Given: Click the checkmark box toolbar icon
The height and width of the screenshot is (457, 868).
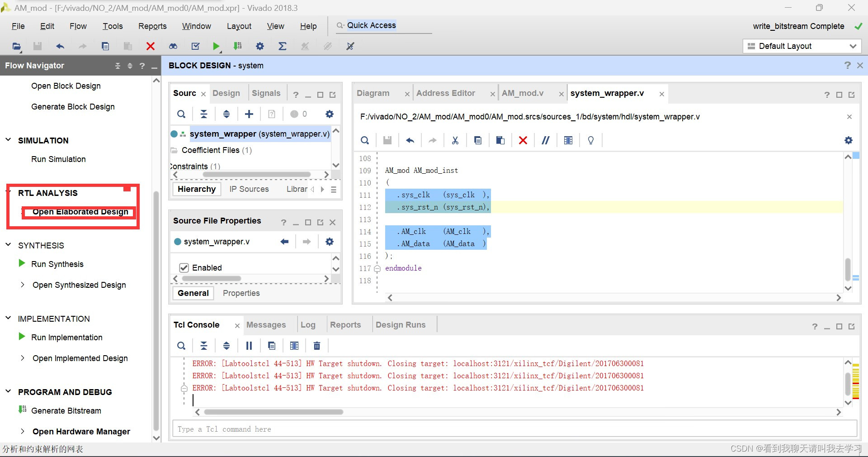Looking at the screenshot, I should pos(195,46).
